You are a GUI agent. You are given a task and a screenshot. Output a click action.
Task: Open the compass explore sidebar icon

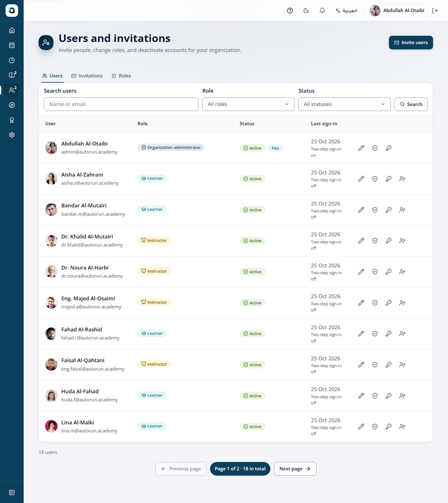[12, 105]
